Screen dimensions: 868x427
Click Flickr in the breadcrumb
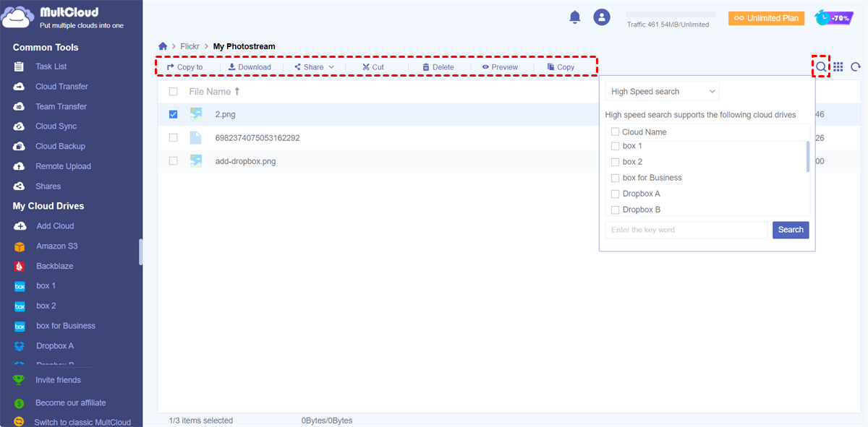[190, 46]
